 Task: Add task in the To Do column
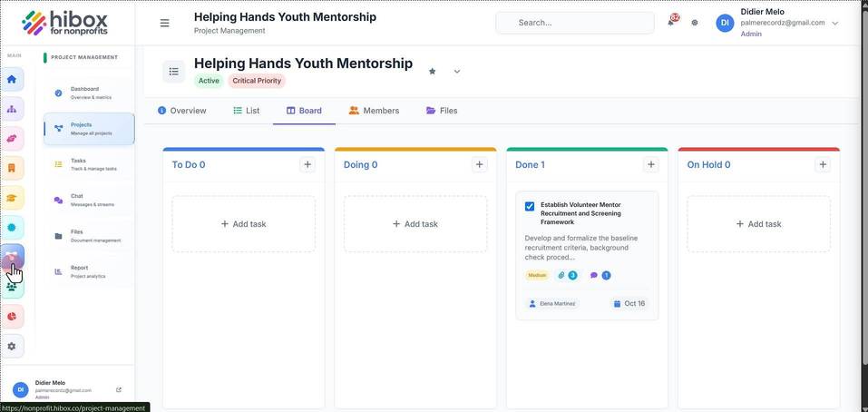(244, 224)
